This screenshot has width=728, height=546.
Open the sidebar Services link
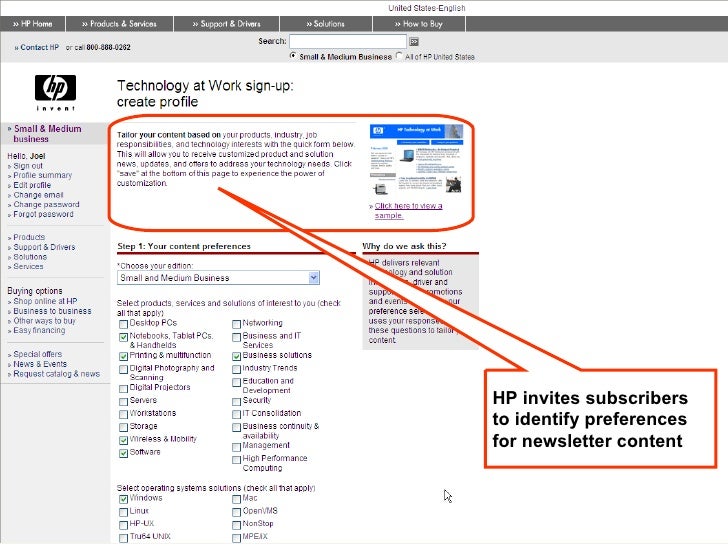[x=28, y=266]
